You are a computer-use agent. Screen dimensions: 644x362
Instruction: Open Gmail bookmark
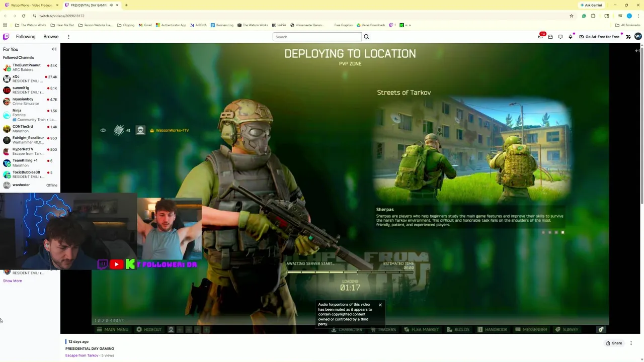click(145, 25)
